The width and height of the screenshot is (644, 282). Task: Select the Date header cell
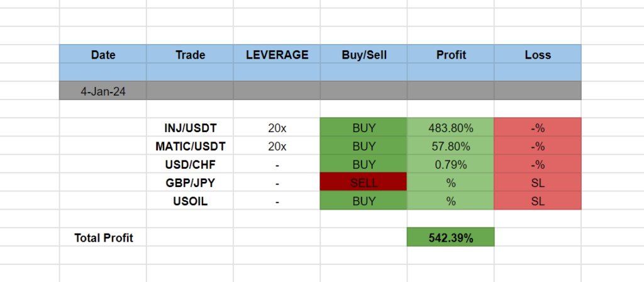pos(103,55)
